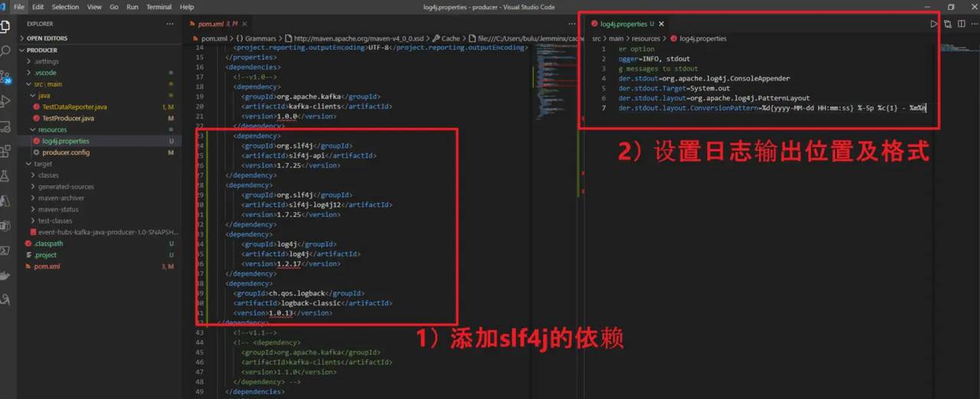980x399 pixels.
Task: Click the Cache breadcrumb segment
Action: point(446,38)
